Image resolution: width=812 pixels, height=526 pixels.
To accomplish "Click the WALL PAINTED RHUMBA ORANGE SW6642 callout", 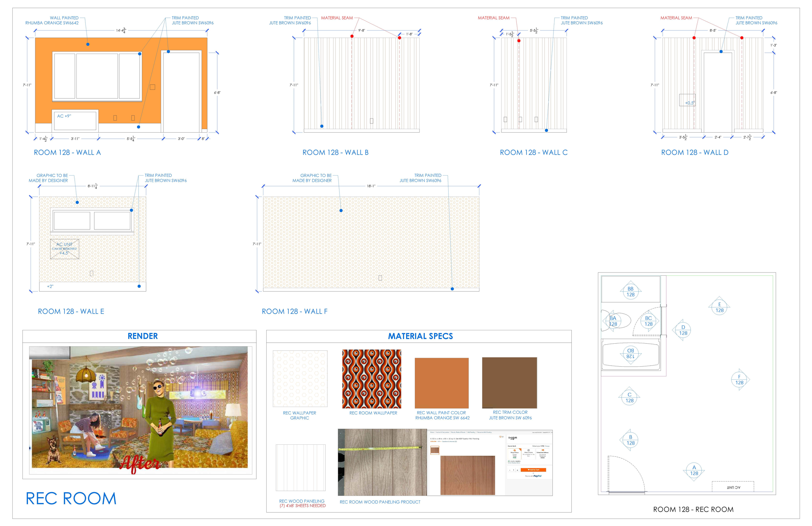I will [52, 20].
